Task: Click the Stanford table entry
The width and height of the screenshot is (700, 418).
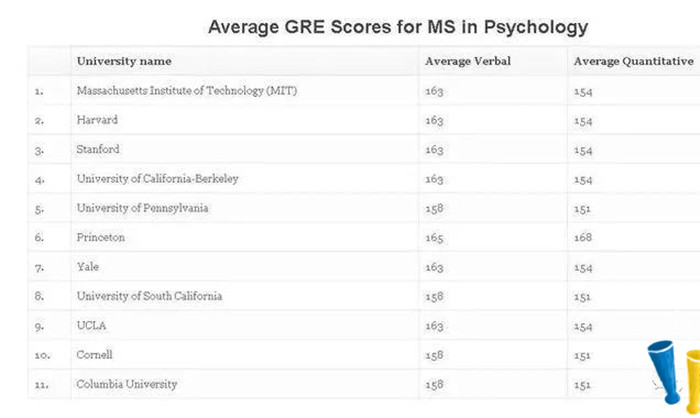Action: (98, 149)
